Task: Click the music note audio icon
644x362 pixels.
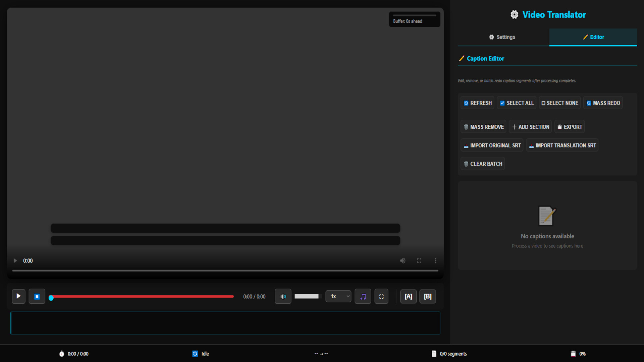Action: (x=363, y=296)
